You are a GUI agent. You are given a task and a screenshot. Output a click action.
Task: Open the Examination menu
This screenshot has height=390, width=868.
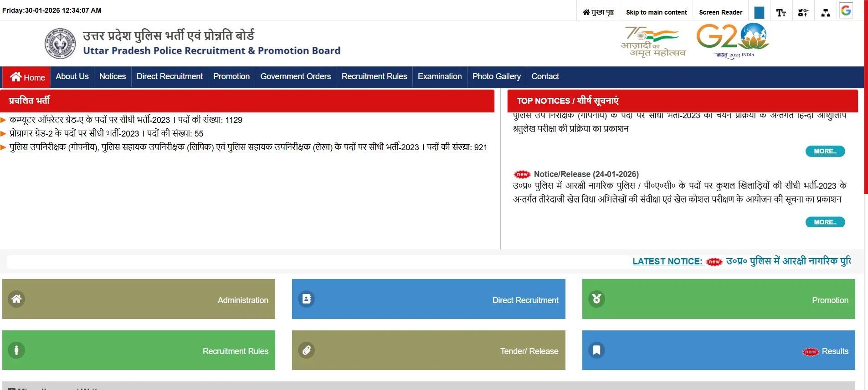pyautogui.click(x=440, y=76)
